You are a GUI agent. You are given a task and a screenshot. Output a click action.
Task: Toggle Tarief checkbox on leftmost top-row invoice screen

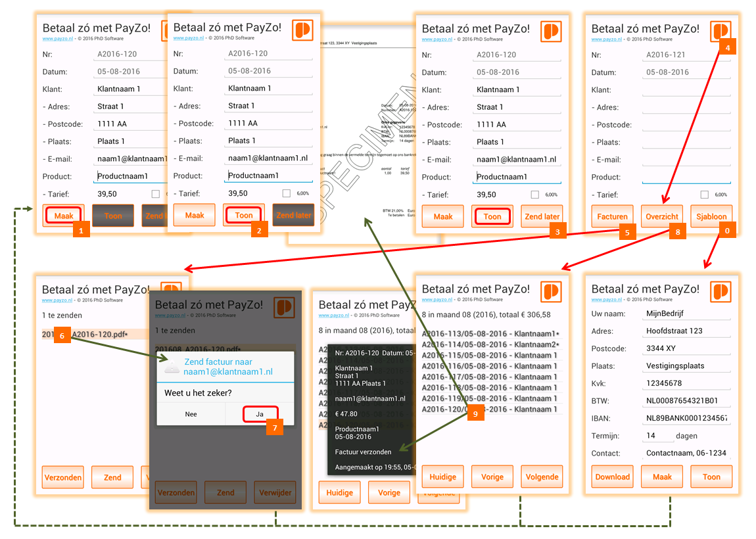click(x=155, y=194)
